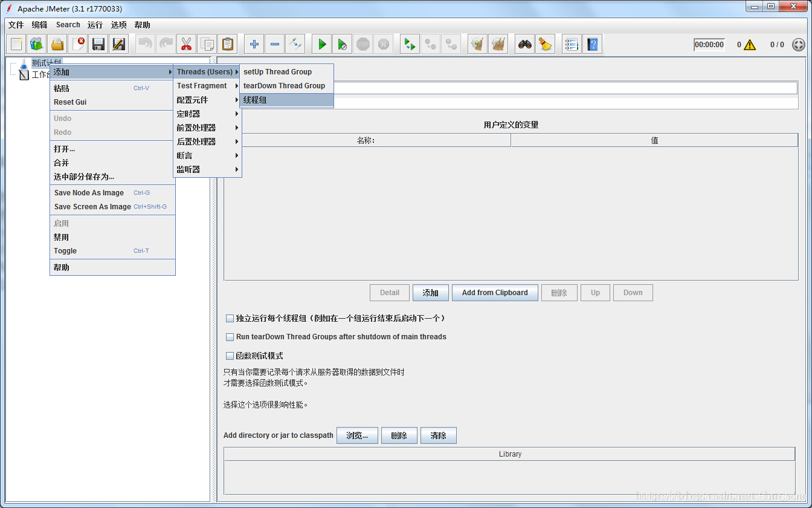Click Remote stop all icon

click(x=431, y=44)
